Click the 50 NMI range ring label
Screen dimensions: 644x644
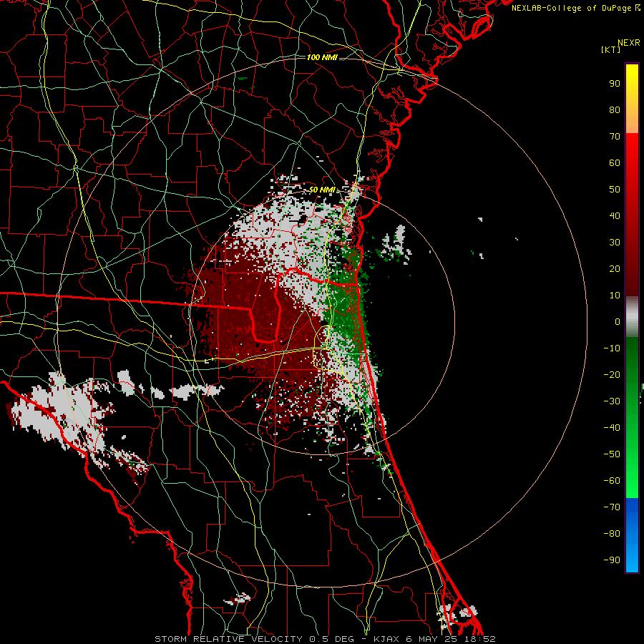322,190
